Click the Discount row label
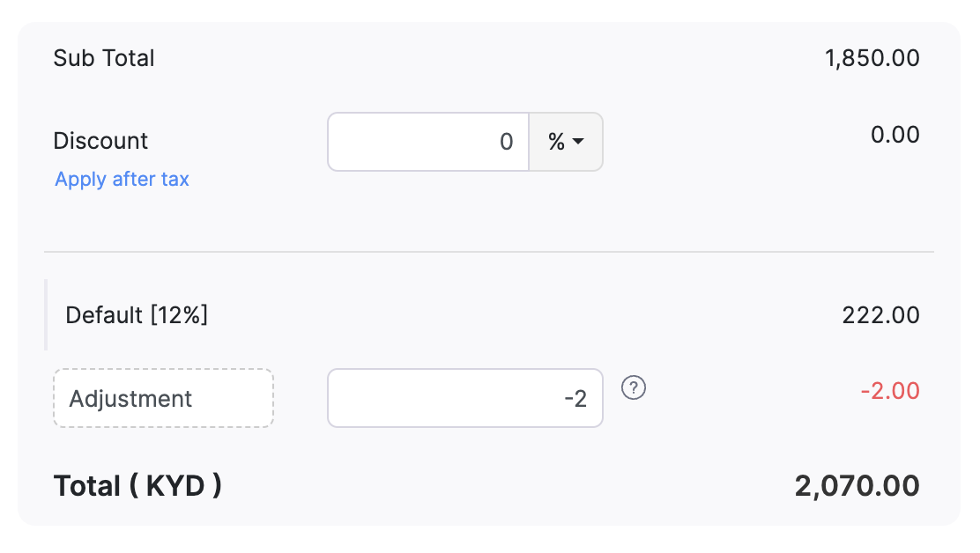The height and width of the screenshot is (553, 980). 100,140
